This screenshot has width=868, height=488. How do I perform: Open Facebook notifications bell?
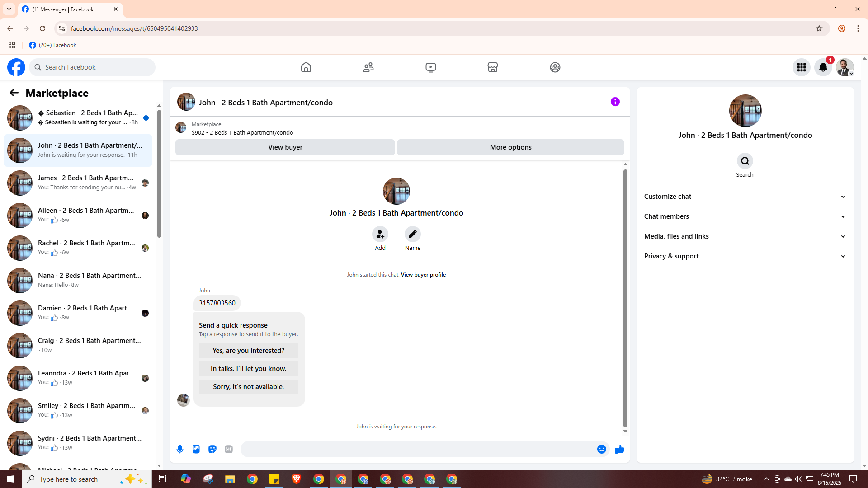pyautogui.click(x=823, y=67)
